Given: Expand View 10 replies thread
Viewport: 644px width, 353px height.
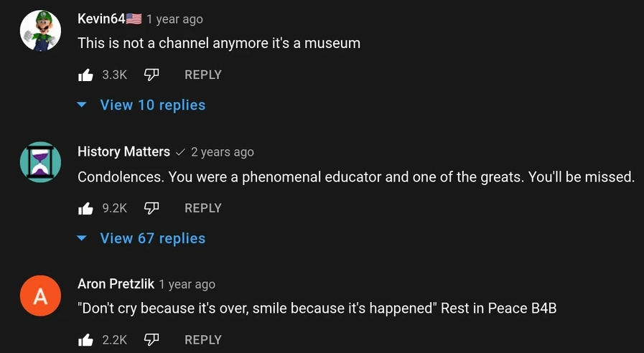Looking at the screenshot, I should point(152,105).
